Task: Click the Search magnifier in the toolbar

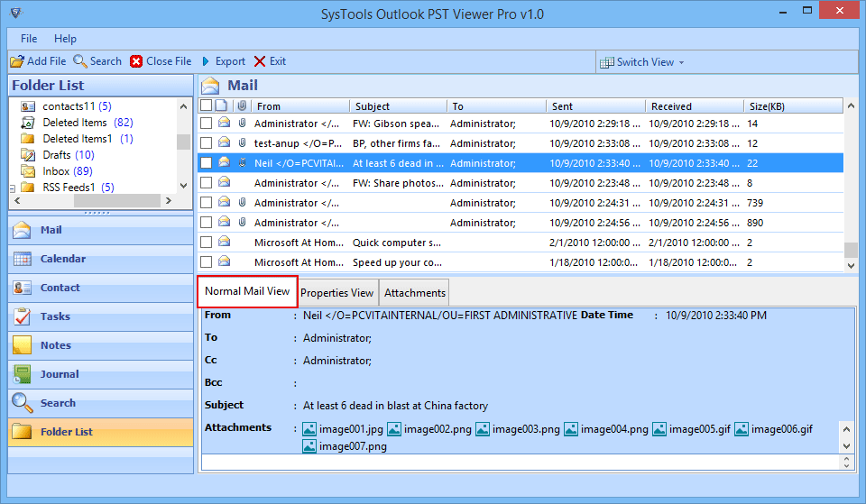Action: click(x=80, y=61)
